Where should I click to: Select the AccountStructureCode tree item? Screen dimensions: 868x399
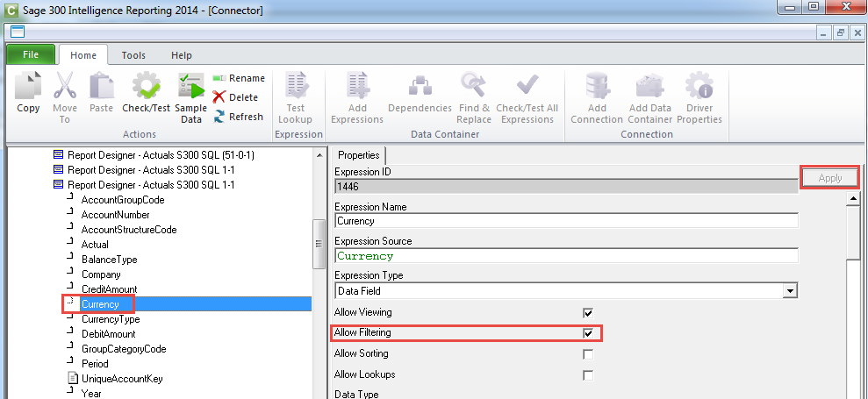click(129, 230)
